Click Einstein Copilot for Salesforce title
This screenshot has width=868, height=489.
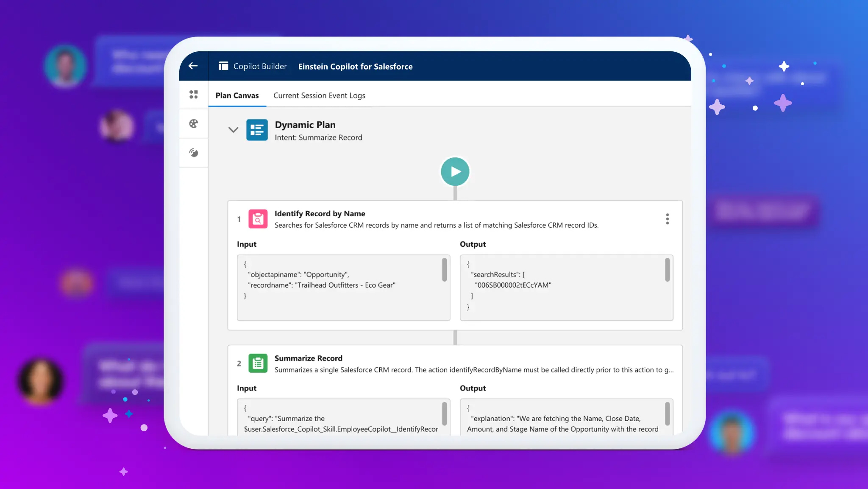pos(355,67)
